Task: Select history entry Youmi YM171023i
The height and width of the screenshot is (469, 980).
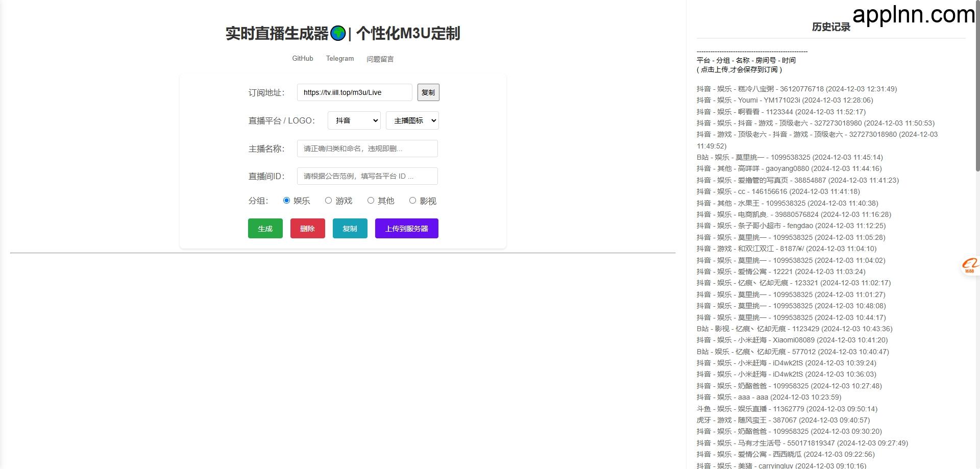Action: pyautogui.click(x=785, y=100)
